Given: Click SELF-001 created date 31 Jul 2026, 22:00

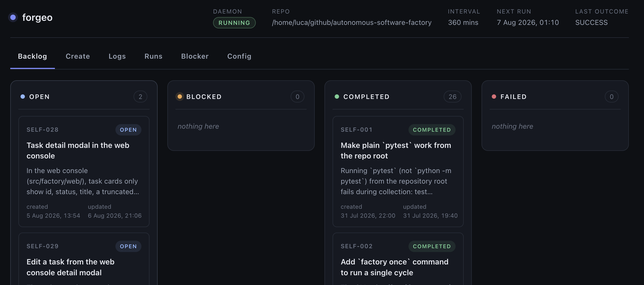Looking at the screenshot, I should 368,216.
